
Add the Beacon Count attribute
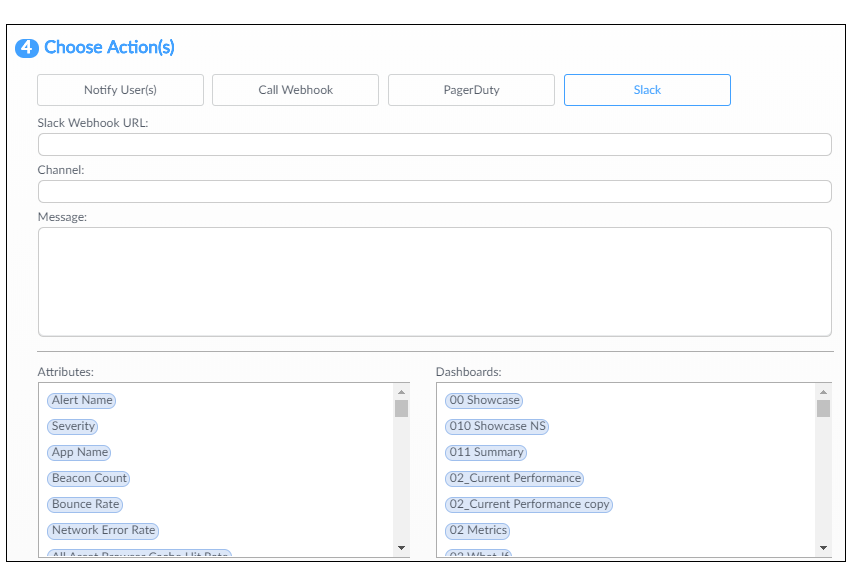[89, 478]
